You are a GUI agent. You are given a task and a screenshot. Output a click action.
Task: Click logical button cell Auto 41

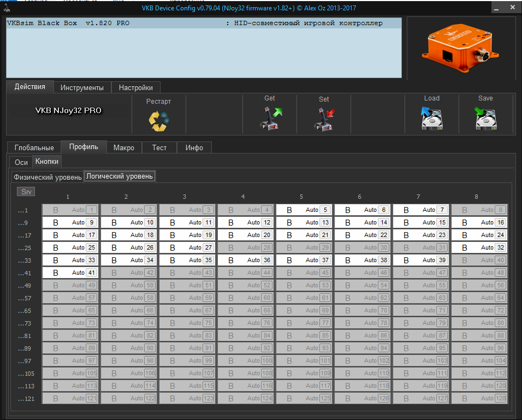[x=70, y=273]
